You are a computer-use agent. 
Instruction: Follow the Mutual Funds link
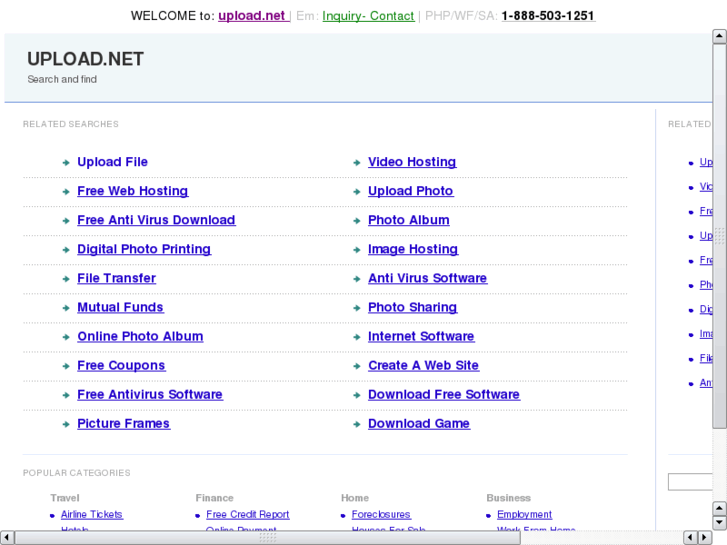coord(120,308)
